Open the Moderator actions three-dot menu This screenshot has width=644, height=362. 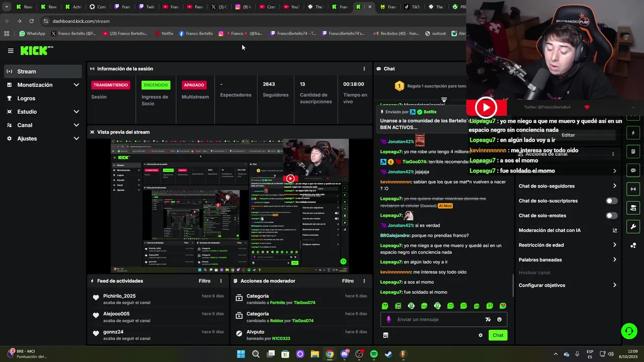tap(364, 281)
